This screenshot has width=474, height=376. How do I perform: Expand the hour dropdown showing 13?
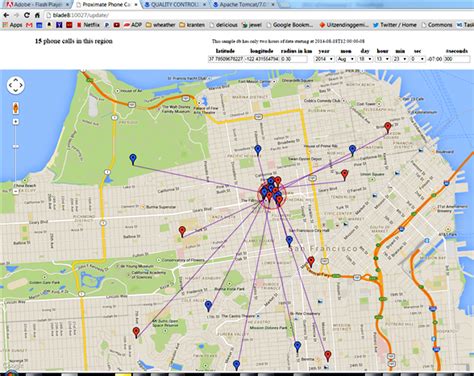[382, 59]
